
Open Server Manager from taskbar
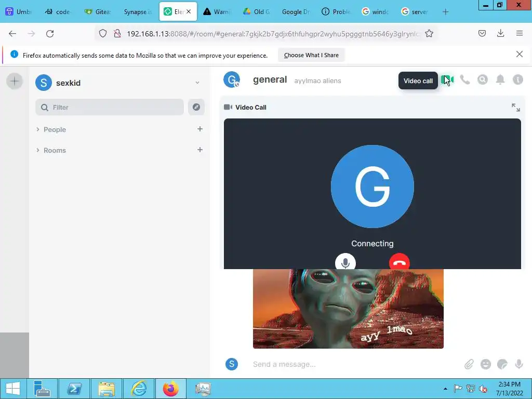coord(42,389)
